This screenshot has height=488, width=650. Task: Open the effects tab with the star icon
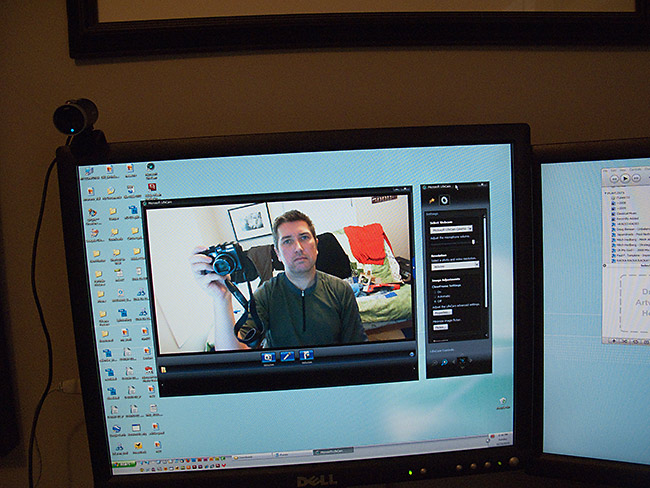[432, 200]
